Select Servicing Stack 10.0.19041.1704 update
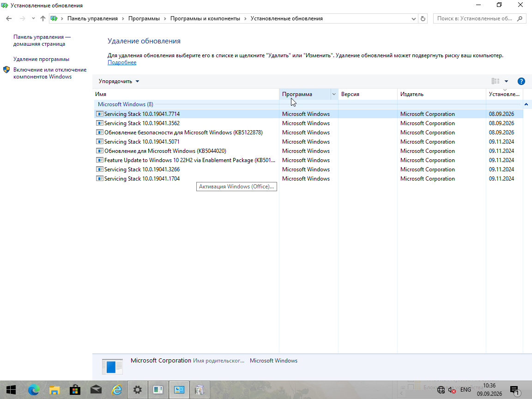The image size is (532, 399). [308, 178]
